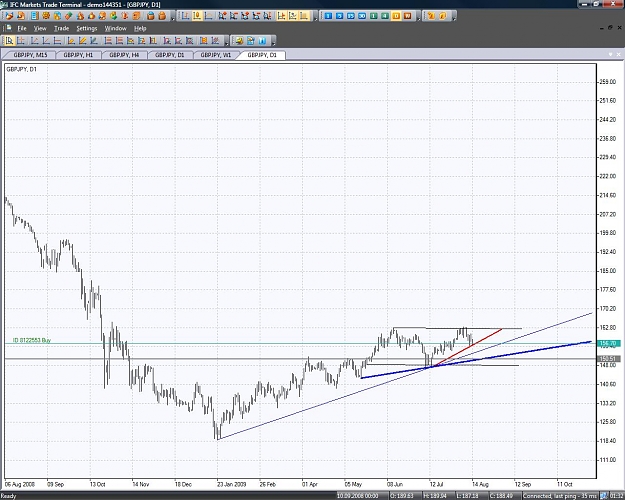Image resolution: width=625 pixels, height=500 pixels.
Task: Click the 23 Jan 2009 date on the time axis
Action: 232,484
